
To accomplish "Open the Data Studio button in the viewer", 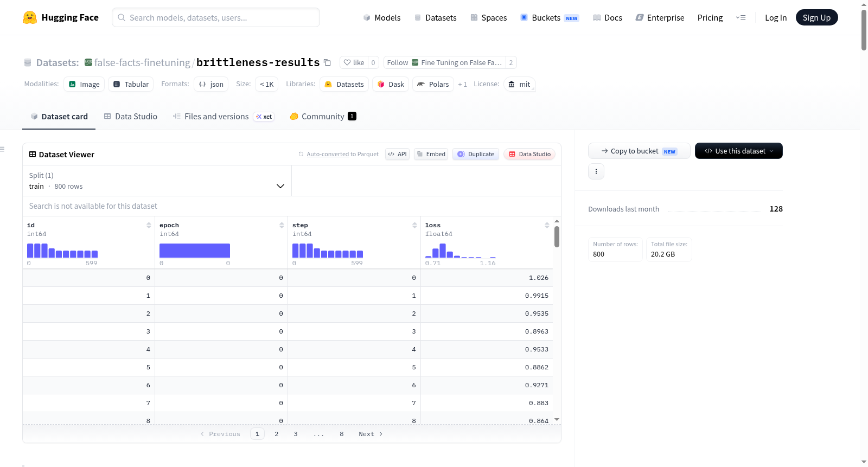I will (x=529, y=154).
